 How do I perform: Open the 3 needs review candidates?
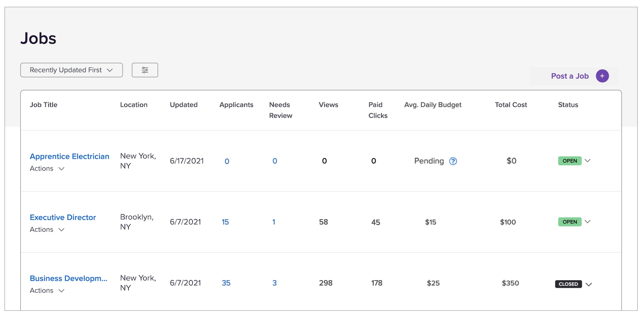point(275,283)
